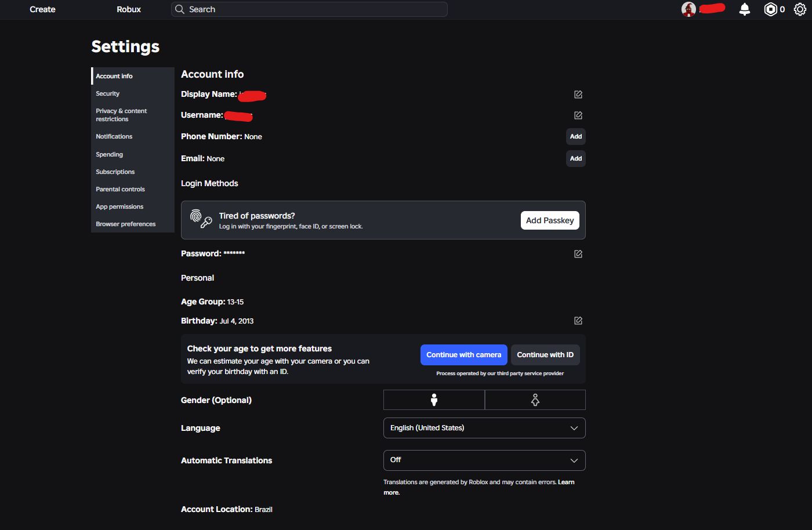Click the 'Tired of passwords?' heading
Image resolution: width=812 pixels, height=530 pixels.
[257, 216]
